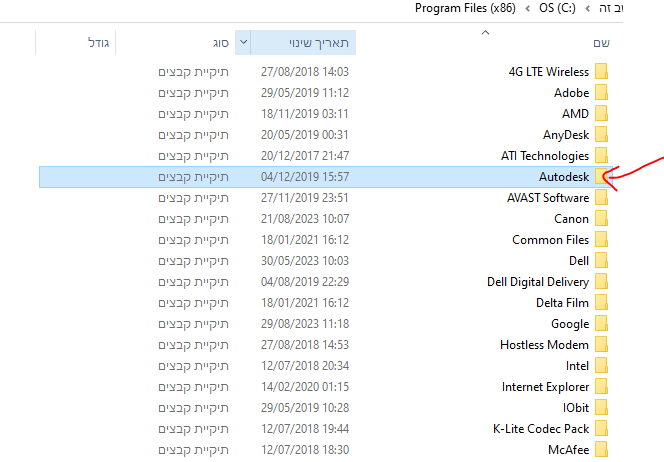Select the AVAST Software folder icon
This screenshot has height=462, width=664.
(x=601, y=197)
